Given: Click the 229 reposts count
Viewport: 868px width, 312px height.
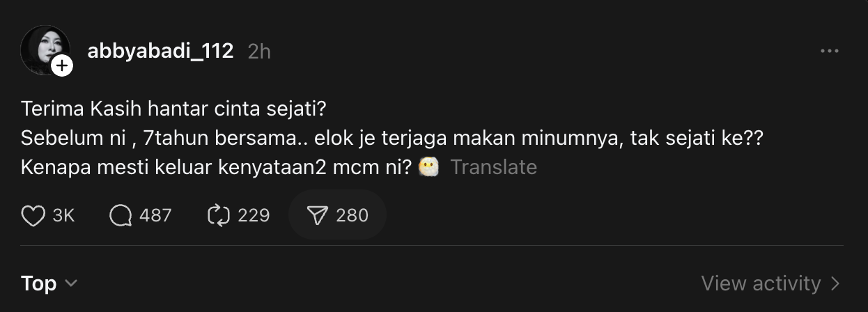Looking at the screenshot, I should pos(254,216).
